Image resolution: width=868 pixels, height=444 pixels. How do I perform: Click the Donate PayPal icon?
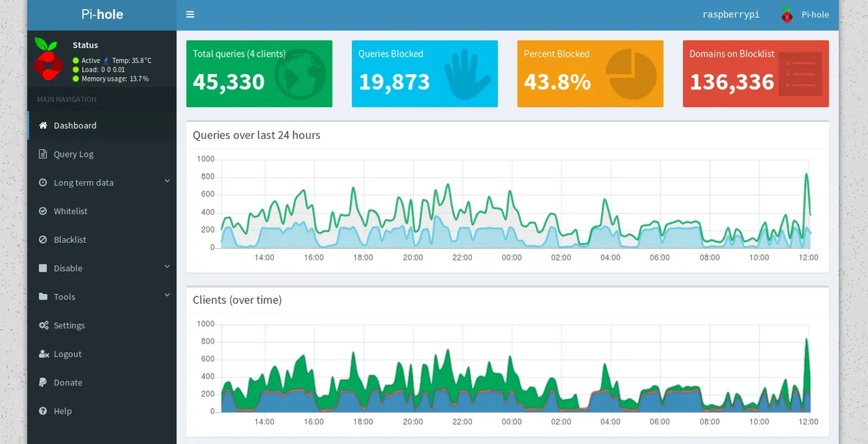[43, 382]
